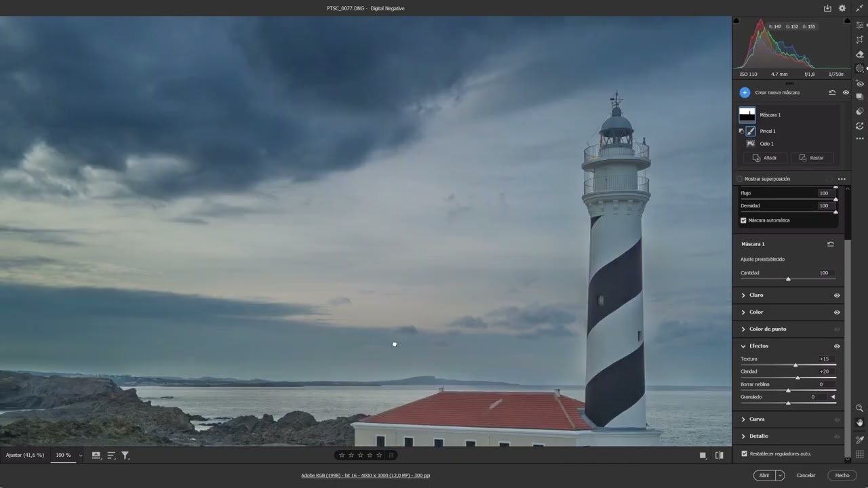Click the Claridad slider handle

(797, 378)
